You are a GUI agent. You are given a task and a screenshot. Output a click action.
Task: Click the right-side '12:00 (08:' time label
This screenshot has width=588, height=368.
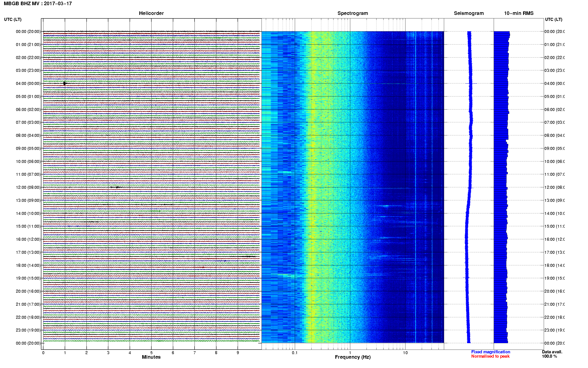point(554,187)
